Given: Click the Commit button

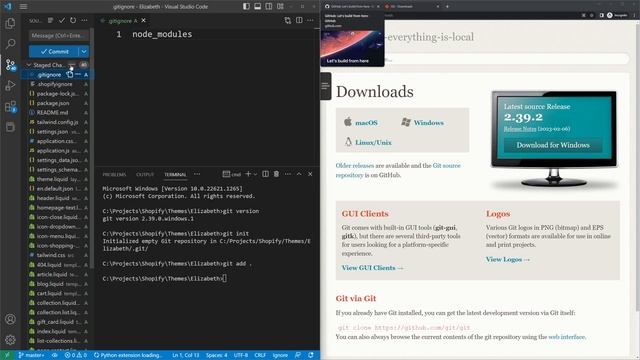Looking at the screenshot, I should (x=54, y=51).
